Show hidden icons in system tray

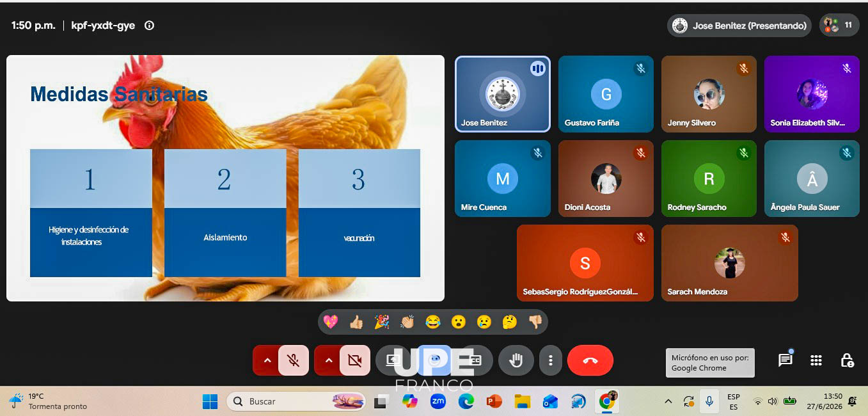click(668, 401)
